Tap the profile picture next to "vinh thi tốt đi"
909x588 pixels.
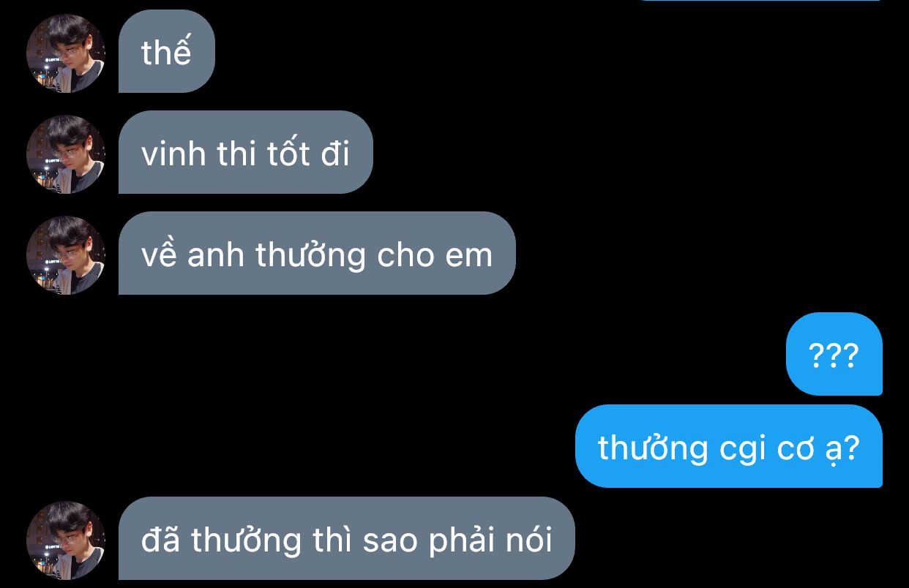click(66, 154)
